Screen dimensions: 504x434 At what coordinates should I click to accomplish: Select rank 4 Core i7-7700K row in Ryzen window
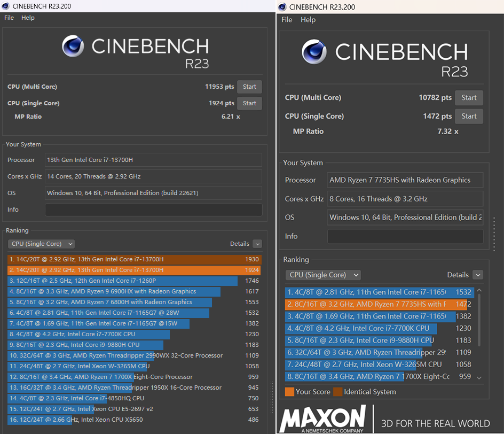point(379,328)
